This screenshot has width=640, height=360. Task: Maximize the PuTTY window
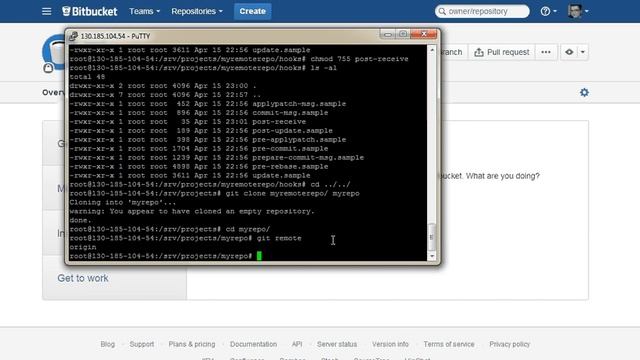(x=402, y=34)
